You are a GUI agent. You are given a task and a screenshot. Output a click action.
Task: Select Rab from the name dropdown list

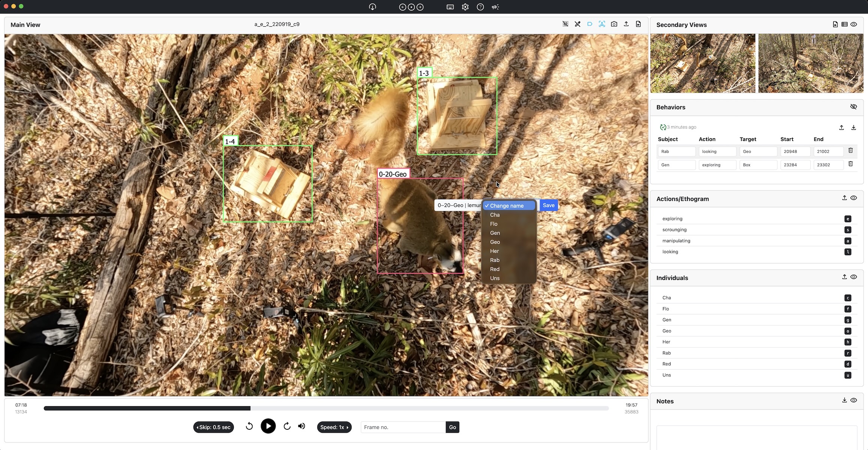tap(495, 260)
